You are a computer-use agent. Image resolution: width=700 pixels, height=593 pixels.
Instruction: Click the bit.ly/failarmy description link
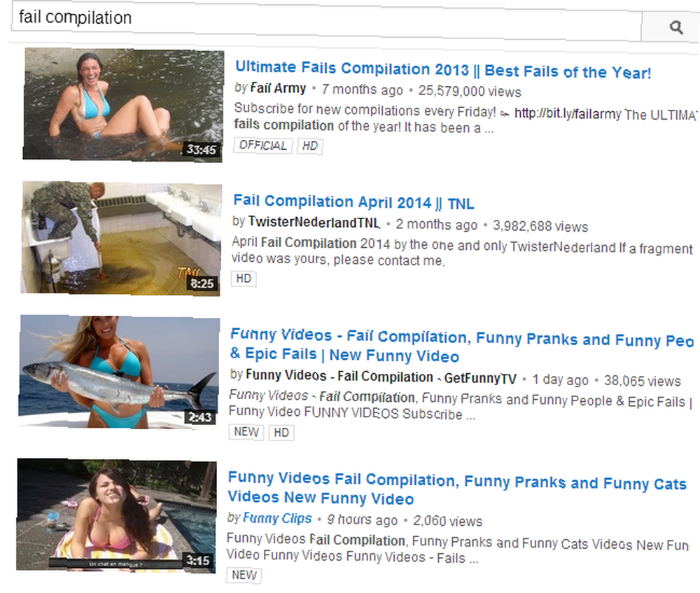(568, 114)
